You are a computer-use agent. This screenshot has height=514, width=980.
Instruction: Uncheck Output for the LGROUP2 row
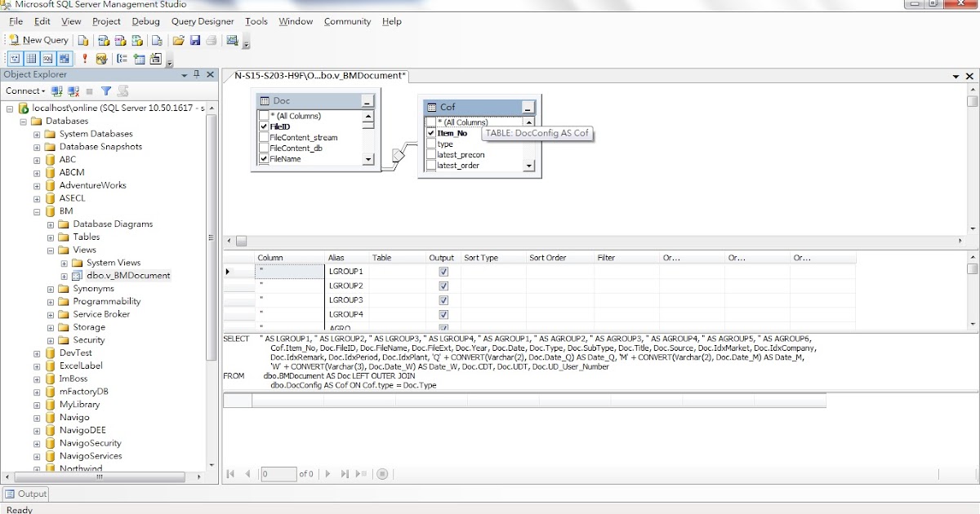[x=443, y=286]
